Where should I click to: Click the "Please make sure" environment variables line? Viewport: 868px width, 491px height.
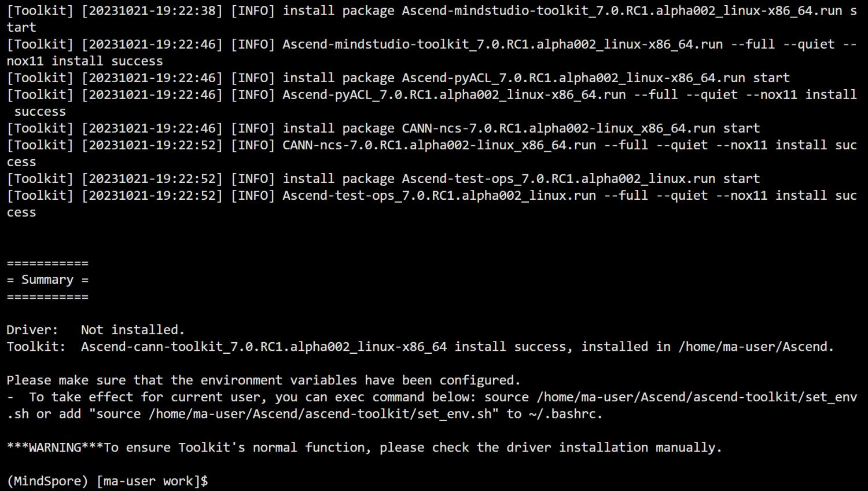pos(263,380)
